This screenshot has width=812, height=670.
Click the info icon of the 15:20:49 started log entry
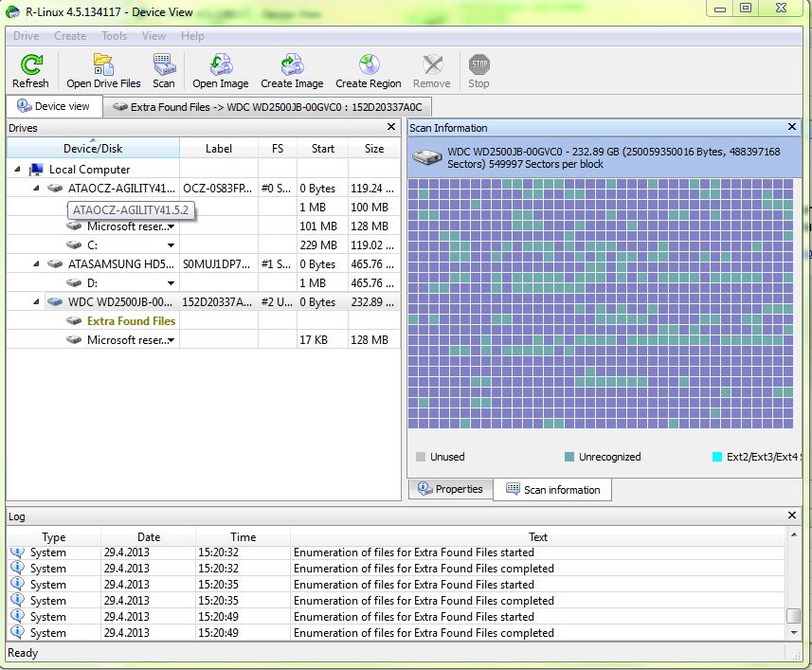pos(17,615)
